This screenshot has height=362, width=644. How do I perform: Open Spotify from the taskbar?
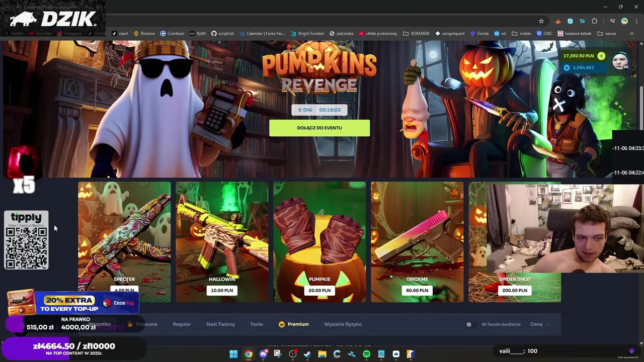(366, 354)
